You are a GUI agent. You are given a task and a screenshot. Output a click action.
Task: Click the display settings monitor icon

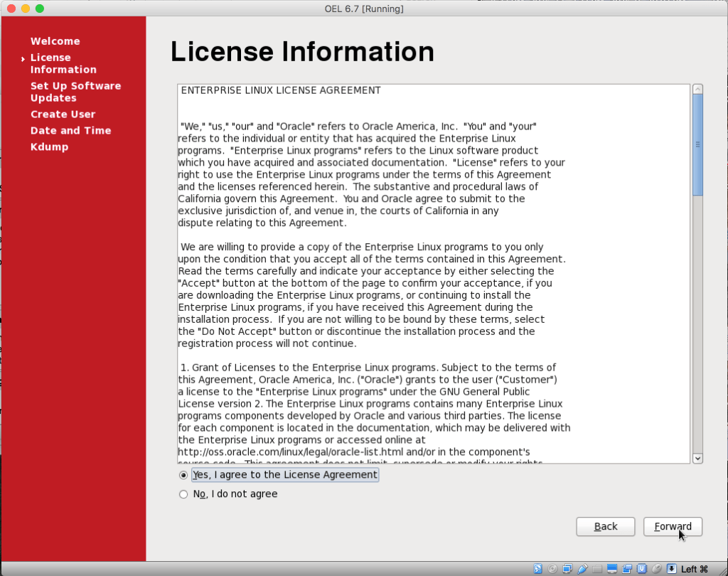pyautogui.click(x=612, y=569)
